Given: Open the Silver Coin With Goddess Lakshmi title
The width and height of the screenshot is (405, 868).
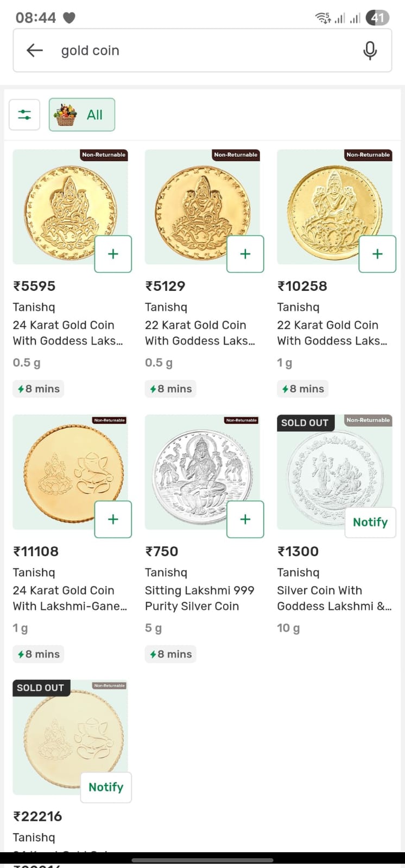Looking at the screenshot, I should coord(334,598).
